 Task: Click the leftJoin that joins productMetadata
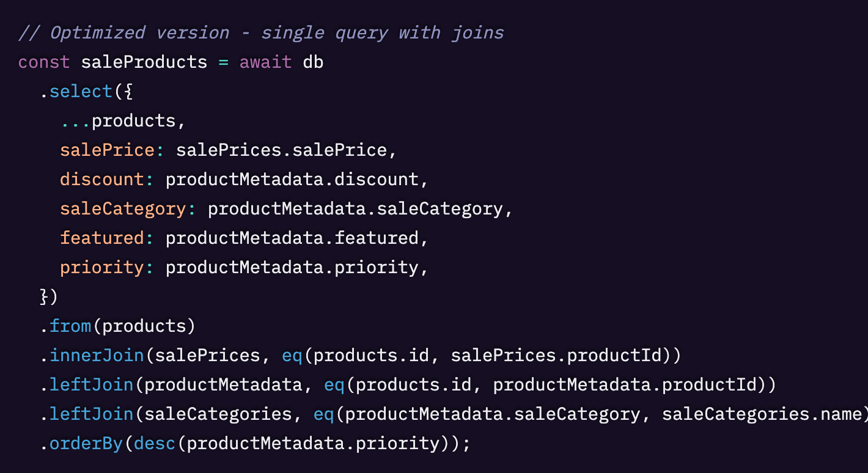click(x=91, y=384)
